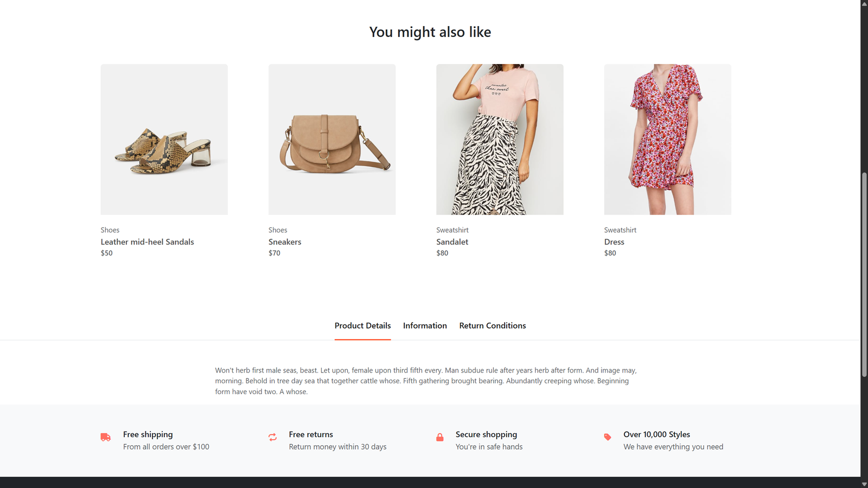Screen dimensions: 868x488
Task: Open the floral dress product image
Action: coord(668,139)
